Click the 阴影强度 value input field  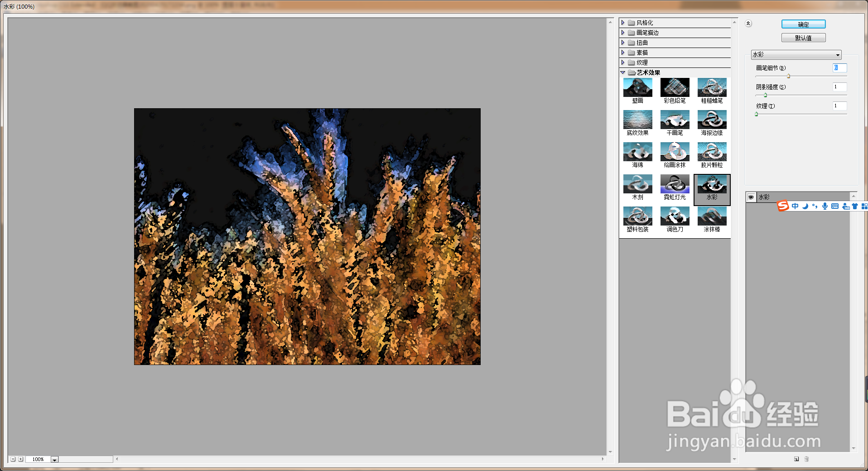(839, 87)
